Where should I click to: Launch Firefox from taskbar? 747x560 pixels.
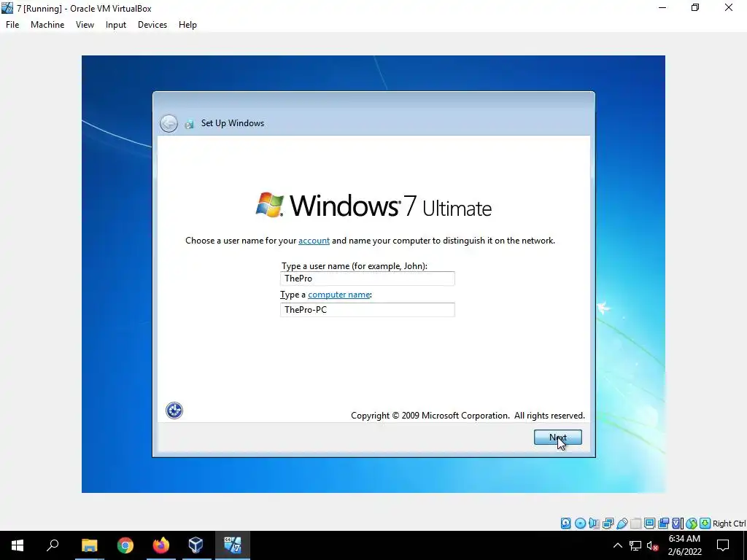point(161,545)
